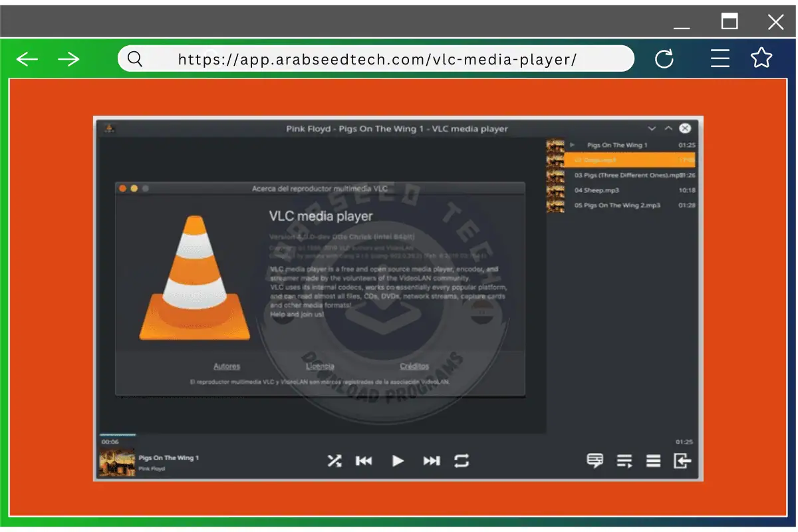Click the detach player icon at far right
This screenshot has width=798, height=532.
(x=682, y=460)
